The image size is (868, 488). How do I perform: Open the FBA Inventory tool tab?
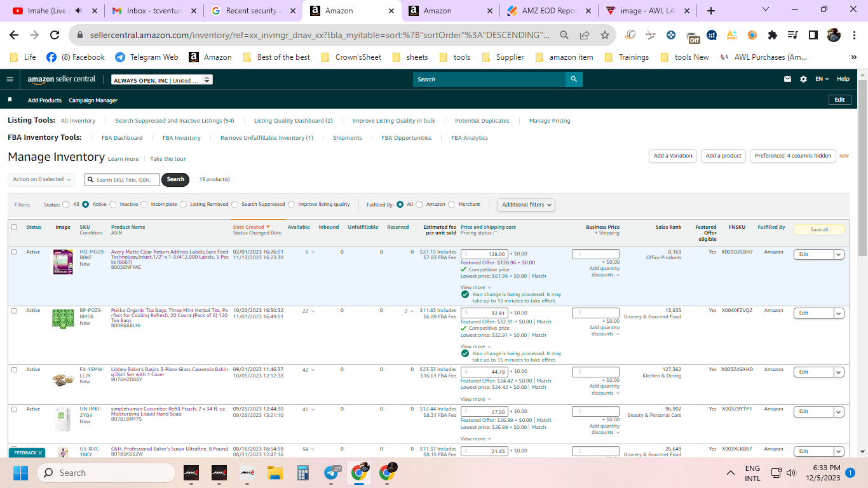[x=181, y=138]
